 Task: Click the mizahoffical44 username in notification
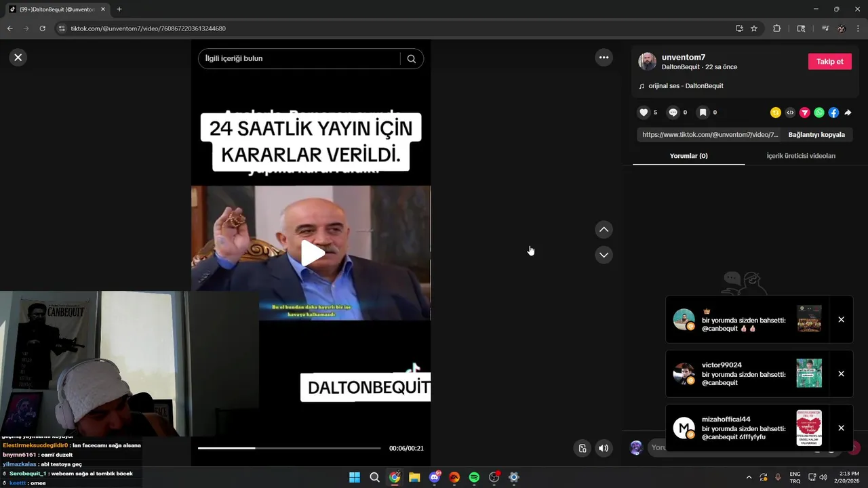[x=726, y=419]
